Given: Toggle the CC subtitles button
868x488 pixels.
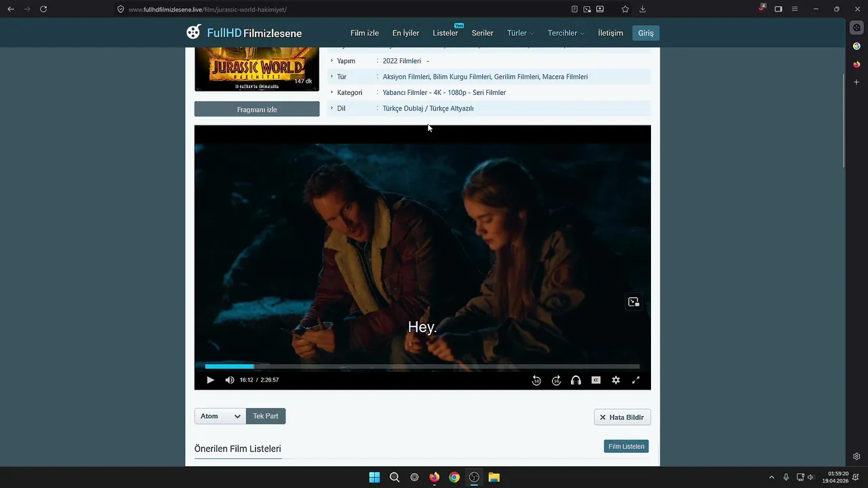Looking at the screenshot, I should [x=596, y=380].
